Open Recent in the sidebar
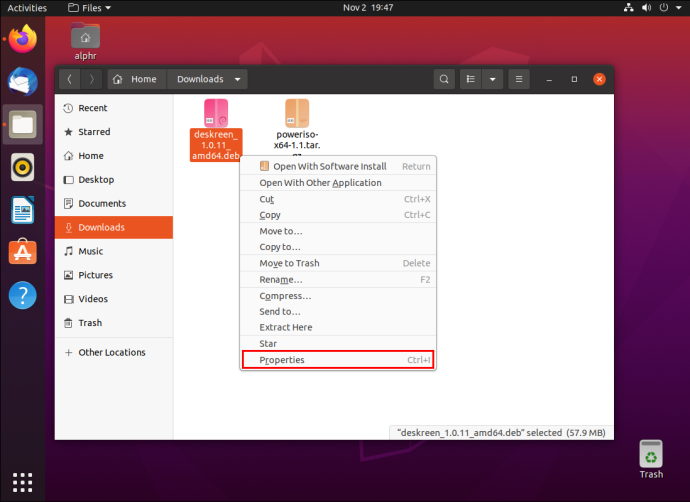 [x=114, y=108]
